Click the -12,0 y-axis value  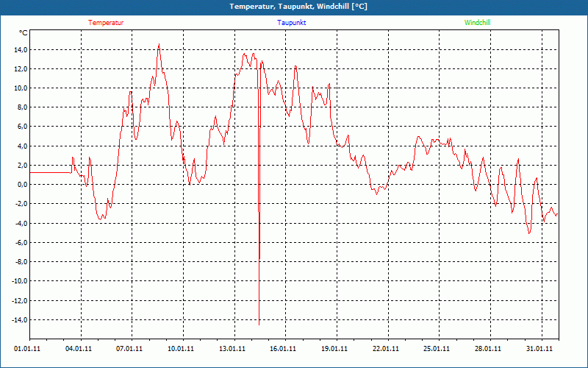(x=20, y=301)
